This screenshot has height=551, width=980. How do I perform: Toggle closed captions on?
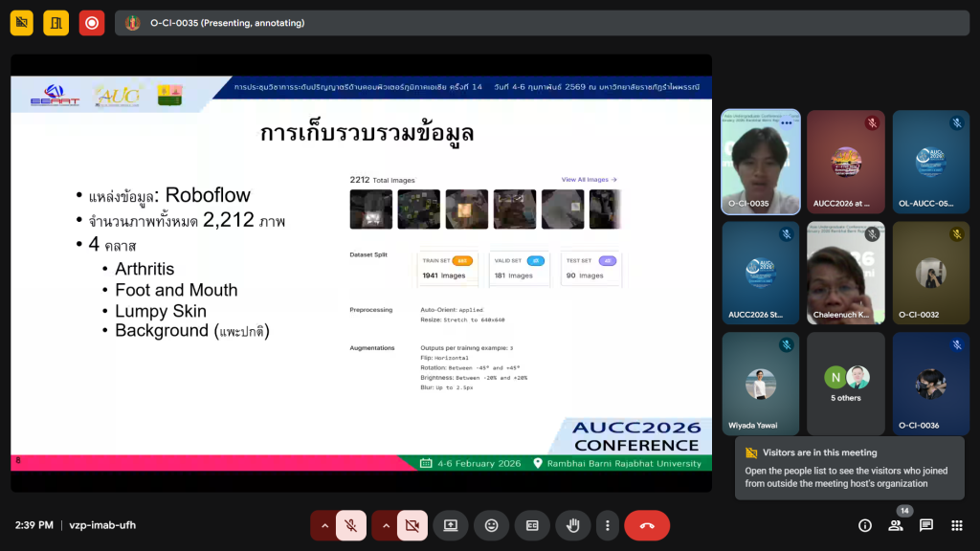pyautogui.click(x=532, y=525)
